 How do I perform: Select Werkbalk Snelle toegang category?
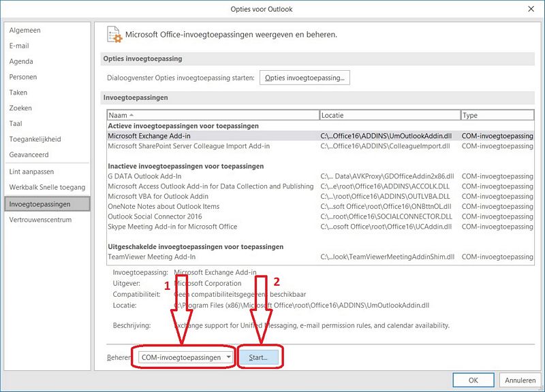tap(47, 188)
